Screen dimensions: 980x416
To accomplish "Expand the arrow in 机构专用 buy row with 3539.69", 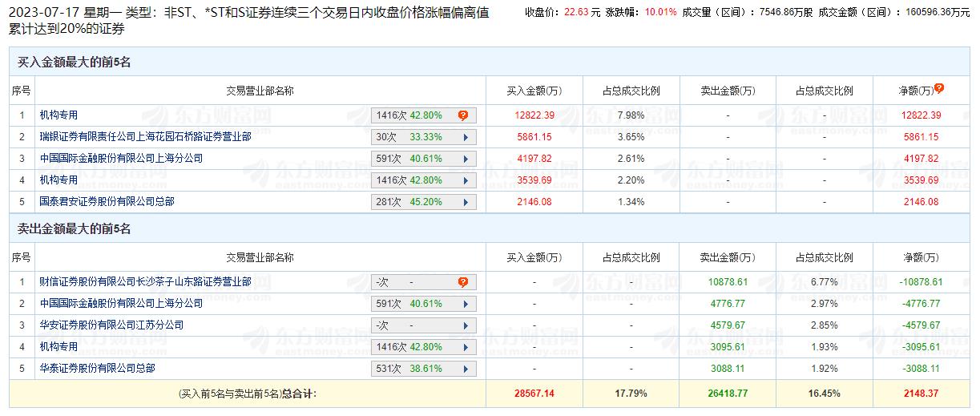I will pos(466,180).
